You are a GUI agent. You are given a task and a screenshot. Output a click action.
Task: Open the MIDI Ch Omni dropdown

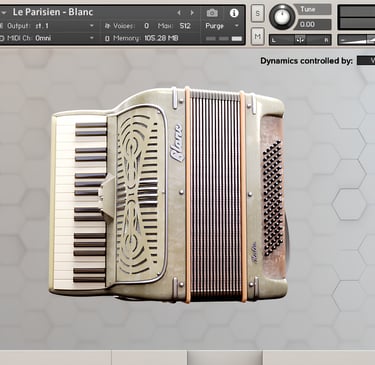tap(50, 38)
